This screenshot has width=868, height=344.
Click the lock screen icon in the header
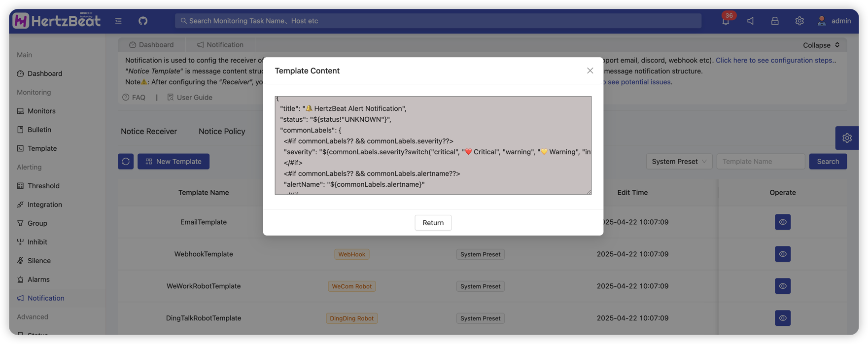775,21
